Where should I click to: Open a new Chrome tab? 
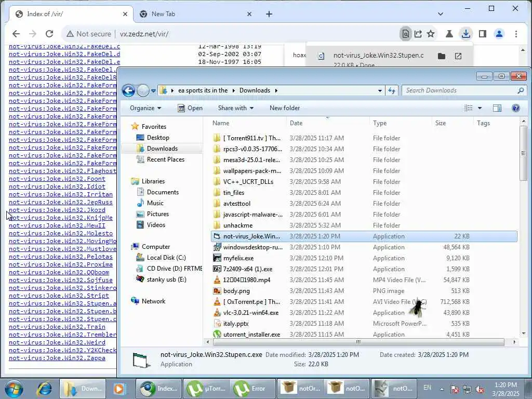point(269,14)
